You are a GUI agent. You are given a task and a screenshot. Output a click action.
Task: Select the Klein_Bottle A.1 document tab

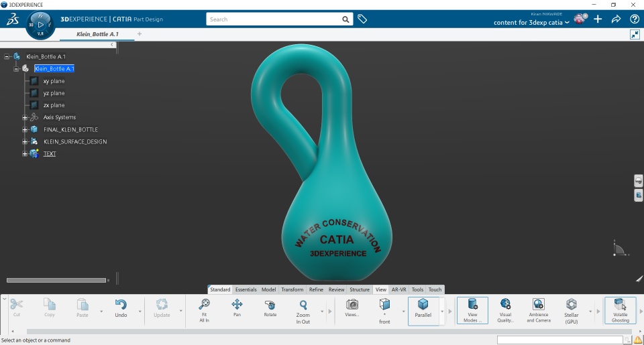point(97,34)
